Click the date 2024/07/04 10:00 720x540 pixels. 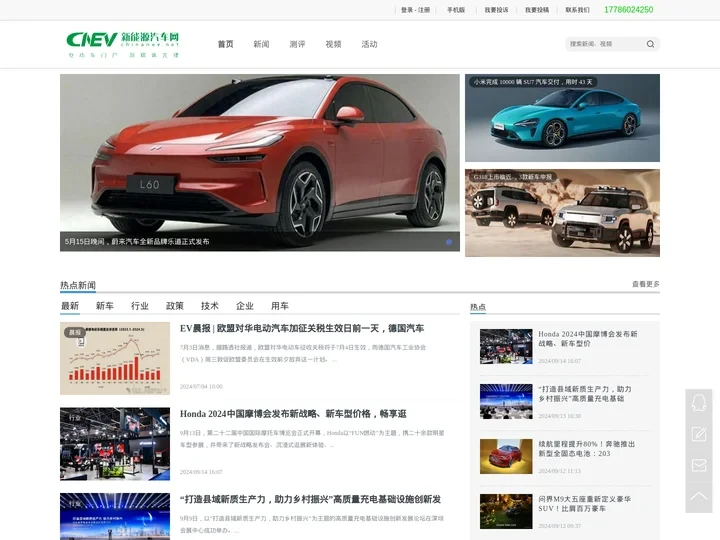(201, 387)
